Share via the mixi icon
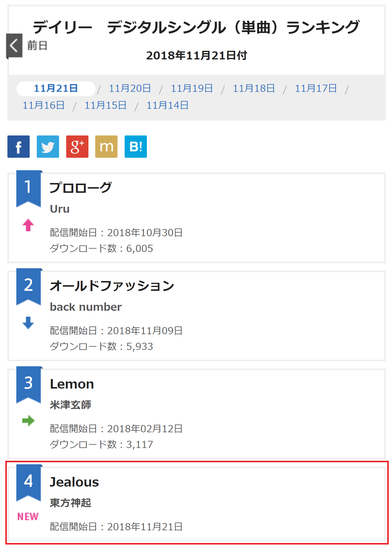 coord(106,147)
